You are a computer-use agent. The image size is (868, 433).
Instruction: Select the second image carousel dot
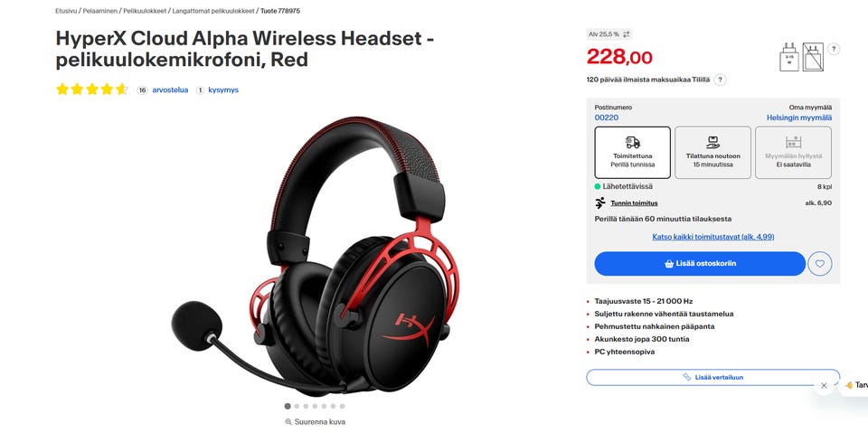click(297, 406)
